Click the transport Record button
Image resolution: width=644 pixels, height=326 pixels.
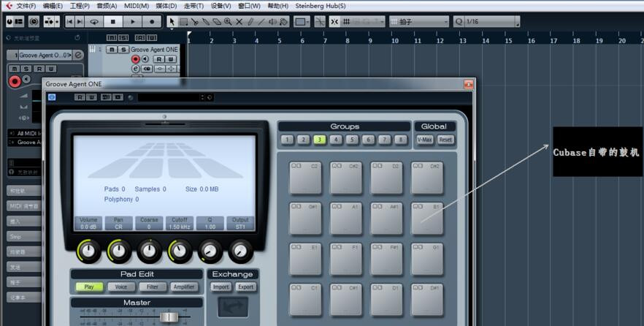click(152, 22)
